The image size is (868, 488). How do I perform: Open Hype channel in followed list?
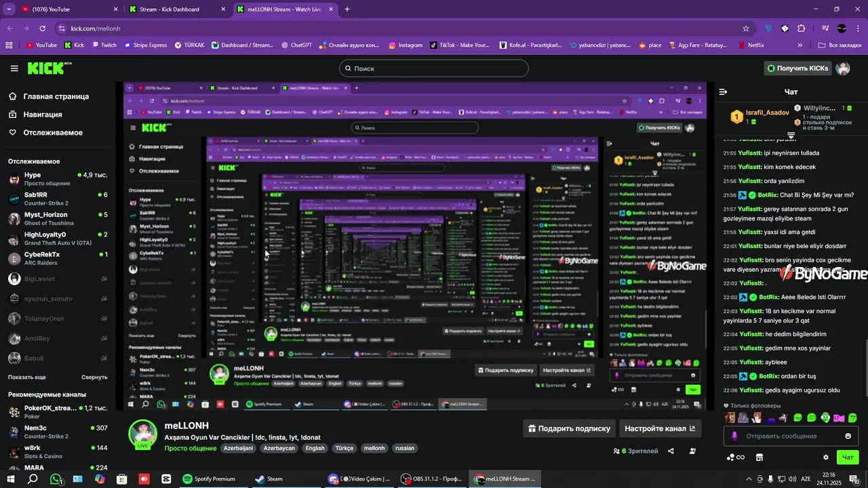pyautogui.click(x=58, y=179)
